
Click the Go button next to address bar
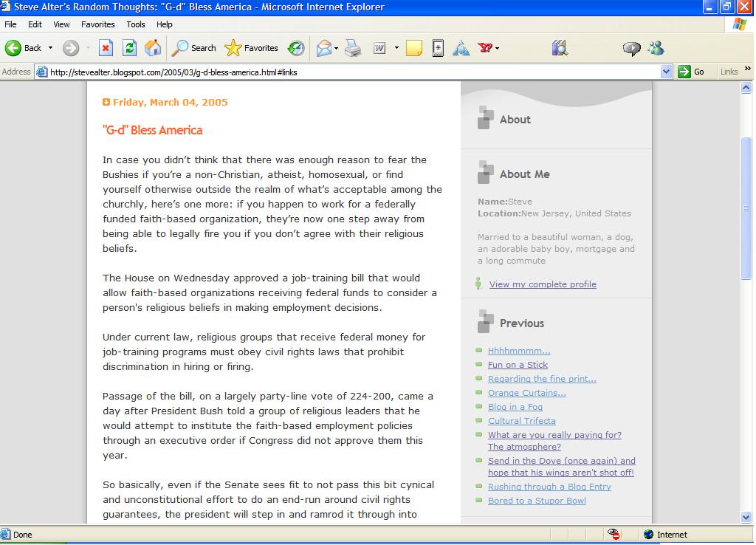[x=691, y=72]
